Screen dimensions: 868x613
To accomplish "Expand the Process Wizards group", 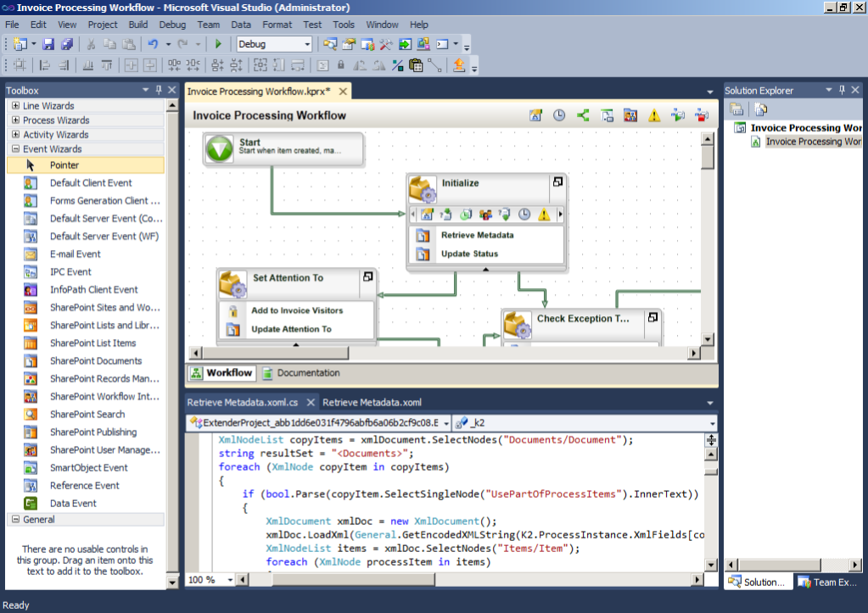I will [15, 120].
